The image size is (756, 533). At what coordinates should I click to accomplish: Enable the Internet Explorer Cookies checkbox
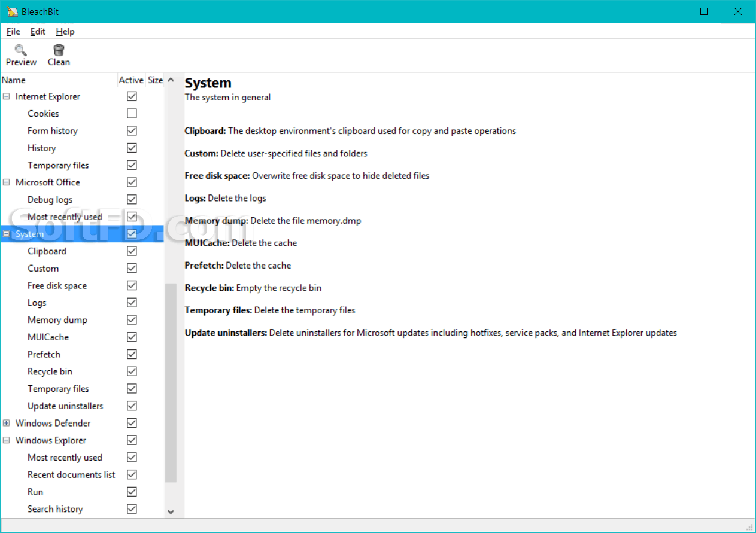pyautogui.click(x=132, y=114)
